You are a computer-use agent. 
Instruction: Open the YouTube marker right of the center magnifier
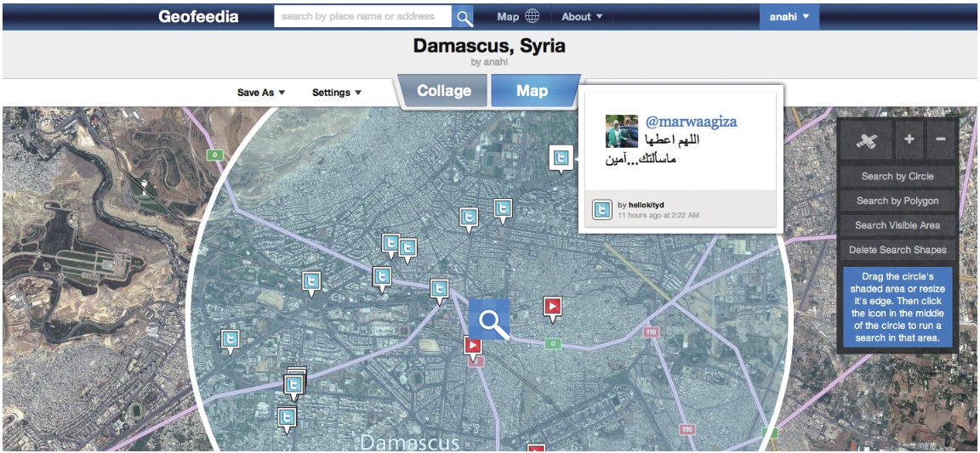coord(552,309)
